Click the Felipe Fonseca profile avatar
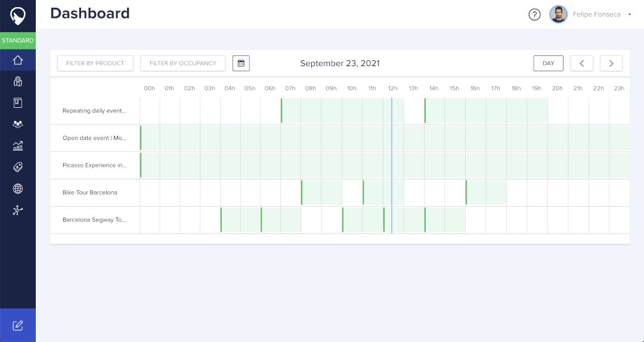 point(558,14)
